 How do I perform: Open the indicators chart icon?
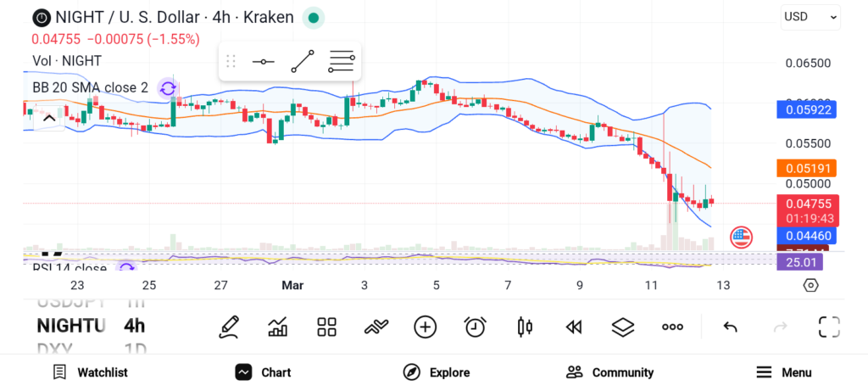[277, 327]
